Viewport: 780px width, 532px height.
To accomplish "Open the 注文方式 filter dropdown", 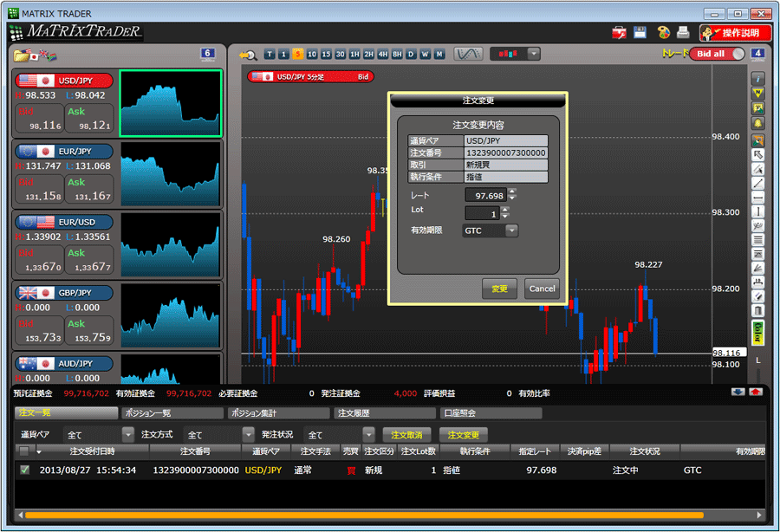I will click(248, 435).
